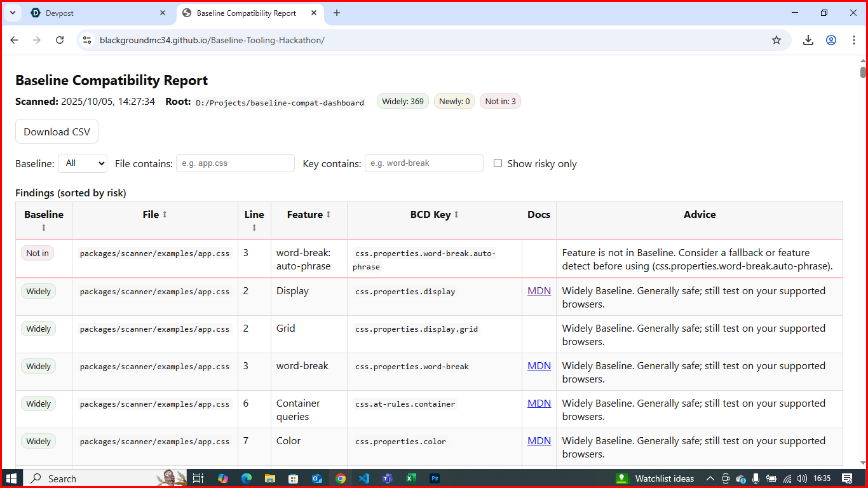The image size is (868, 488).
Task: Enable the Show risky only checkbox
Action: coord(498,163)
